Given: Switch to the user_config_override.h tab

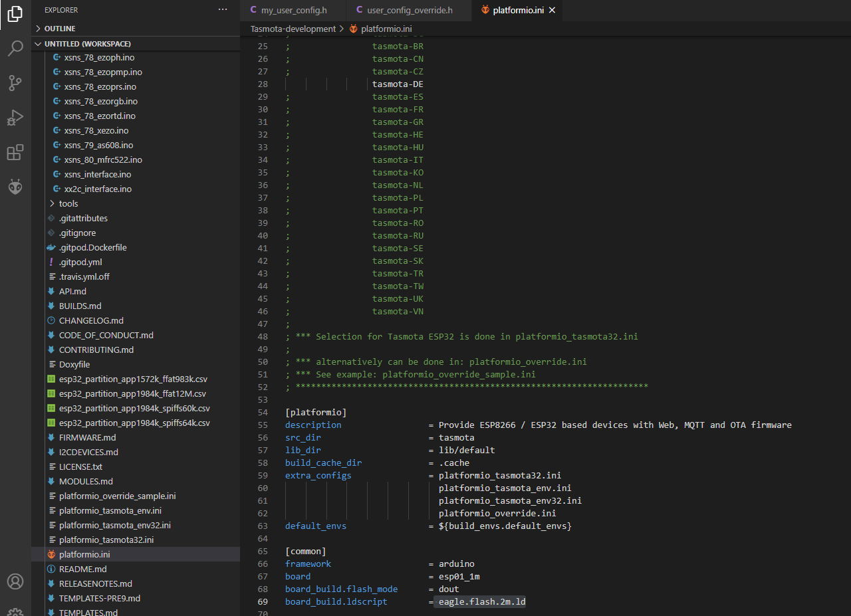Looking at the screenshot, I should click(409, 10).
